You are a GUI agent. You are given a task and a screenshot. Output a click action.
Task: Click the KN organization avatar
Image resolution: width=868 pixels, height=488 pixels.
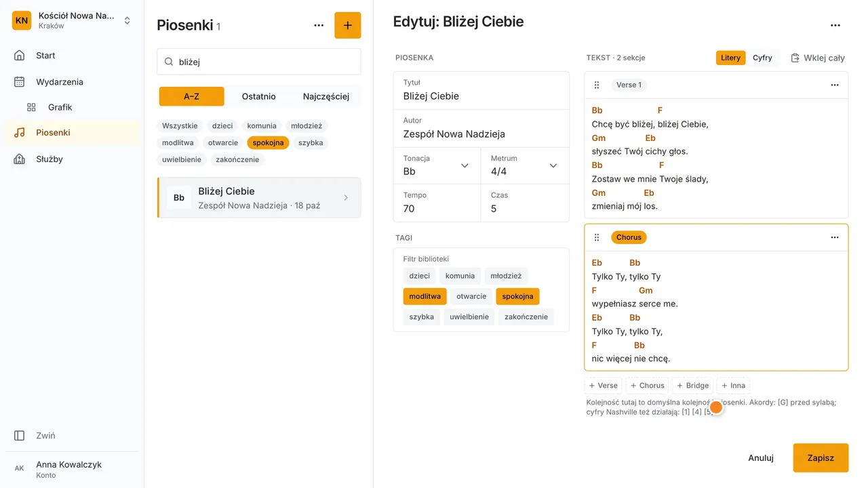(22, 20)
